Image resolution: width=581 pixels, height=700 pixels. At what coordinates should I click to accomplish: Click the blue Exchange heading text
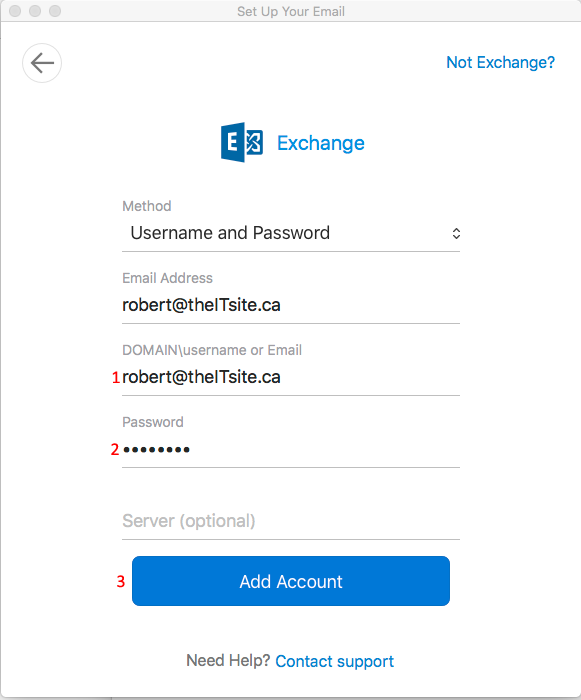click(x=321, y=143)
